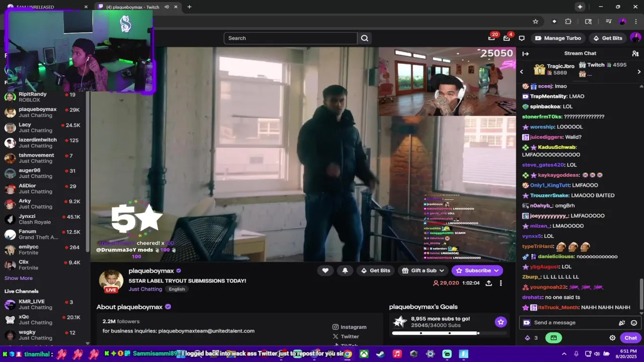Viewport: 644px width, 362px height.
Task: Show next gift leaderboard entries
Action: click(x=639, y=72)
